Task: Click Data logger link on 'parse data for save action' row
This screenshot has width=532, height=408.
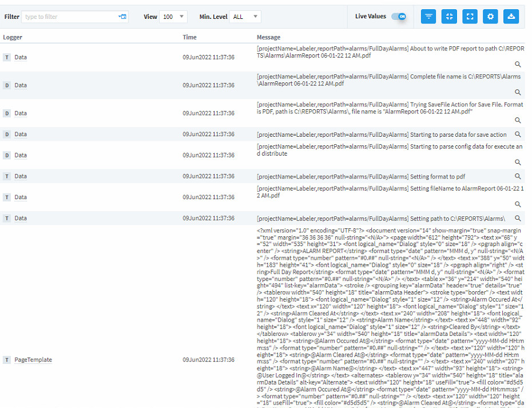Action: point(21,134)
